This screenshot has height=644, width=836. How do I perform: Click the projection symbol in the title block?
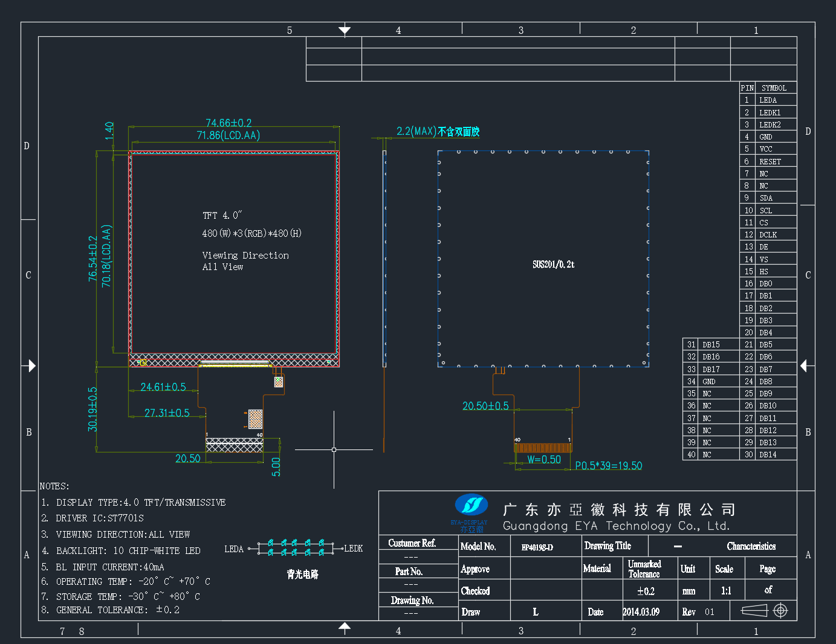pyautogui.click(x=765, y=611)
